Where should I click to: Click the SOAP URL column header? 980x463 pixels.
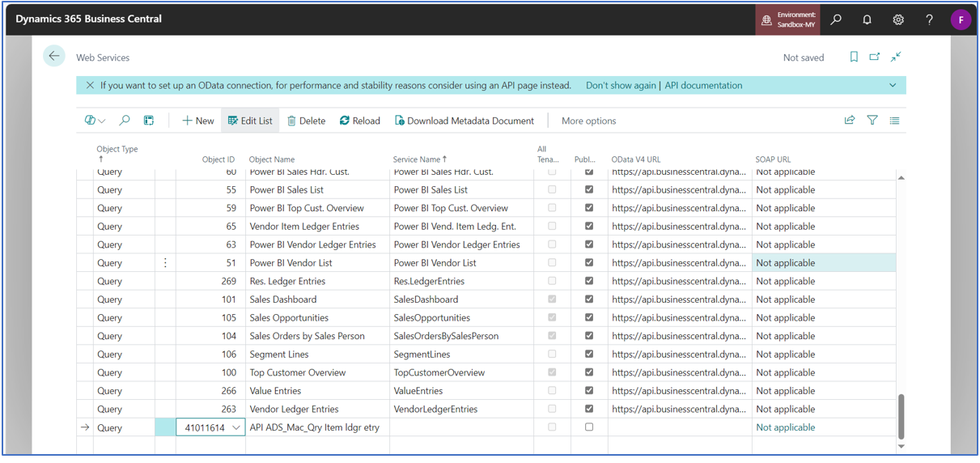click(x=773, y=159)
